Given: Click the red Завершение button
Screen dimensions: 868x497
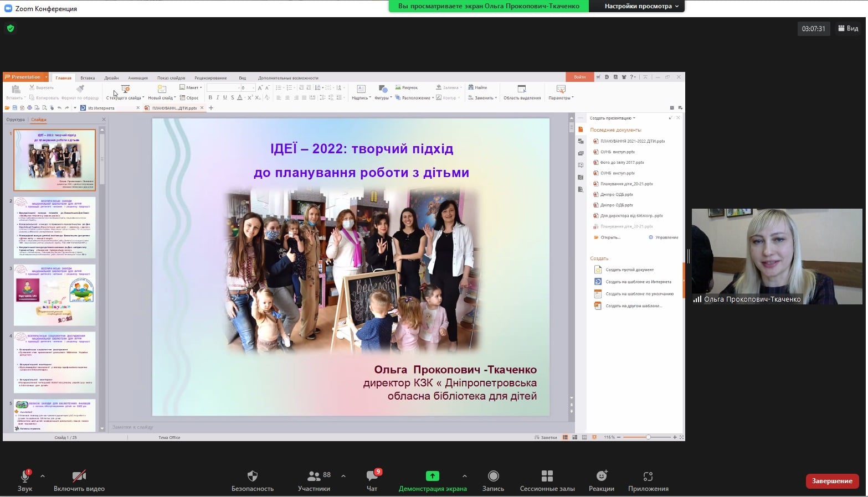Looking at the screenshot, I should point(832,481).
